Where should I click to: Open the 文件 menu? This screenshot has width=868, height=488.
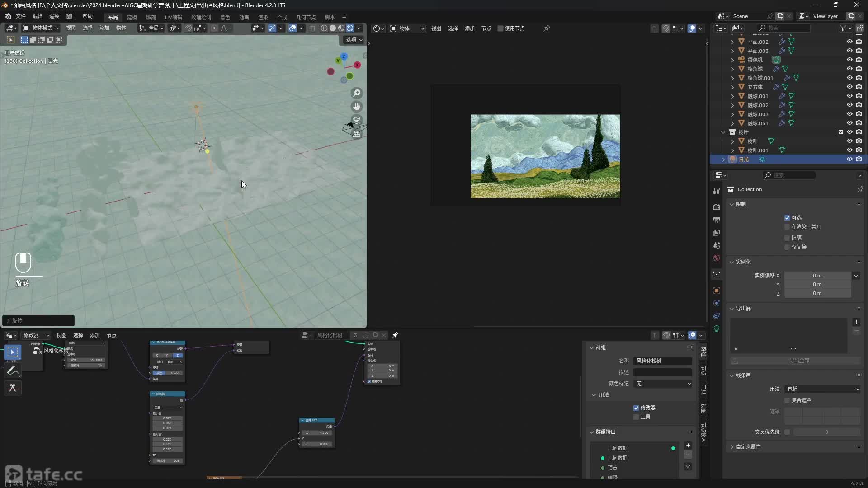[21, 16]
